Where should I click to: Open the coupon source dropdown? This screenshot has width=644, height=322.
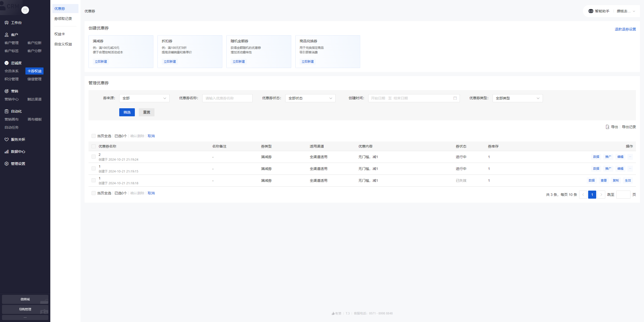(144, 98)
